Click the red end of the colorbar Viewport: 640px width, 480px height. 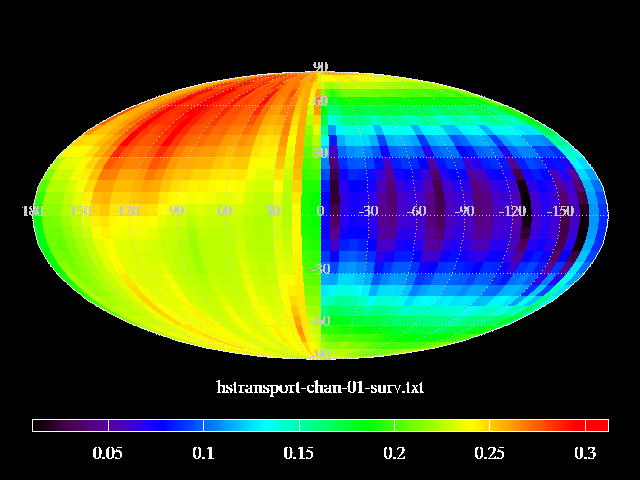598,425
